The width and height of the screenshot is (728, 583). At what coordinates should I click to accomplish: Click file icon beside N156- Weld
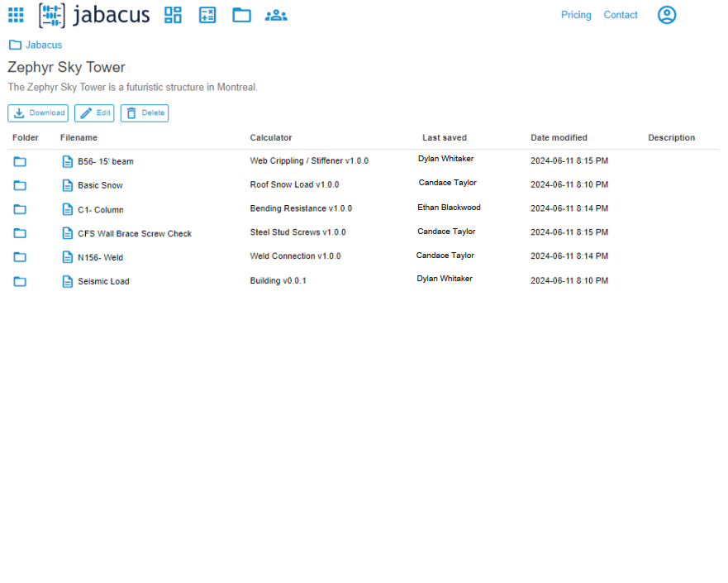pos(68,257)
